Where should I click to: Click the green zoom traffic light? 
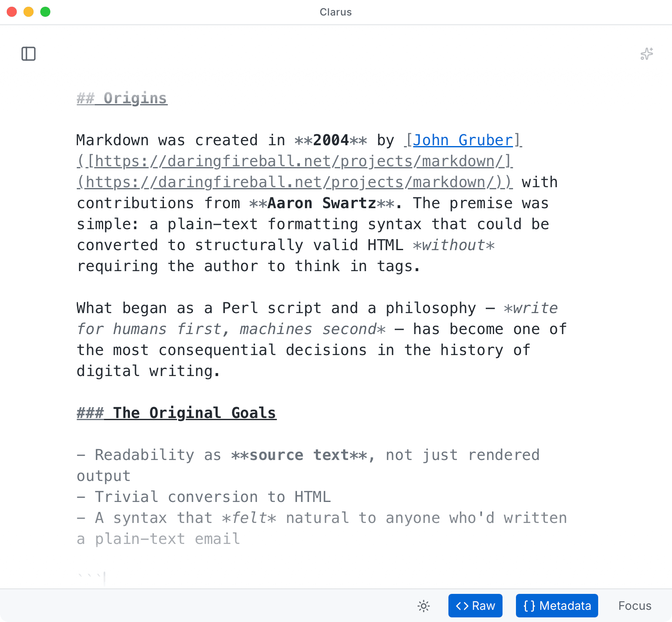(x=45, y=12)
